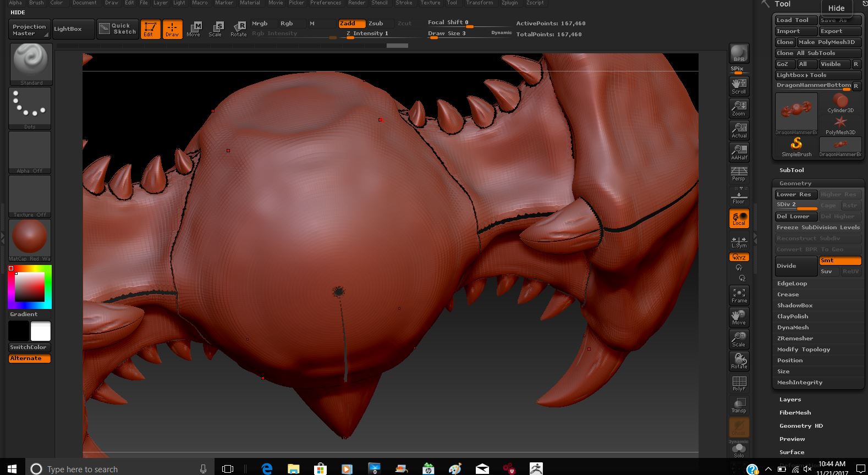868x475 pixels.
Task: Open the Zplugin menu
Action: tap(509, 3)
